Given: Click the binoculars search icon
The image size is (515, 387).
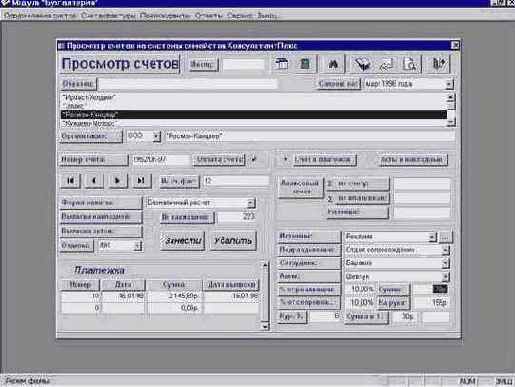Looking at the screenshot, I should click(x=333, y=64).
